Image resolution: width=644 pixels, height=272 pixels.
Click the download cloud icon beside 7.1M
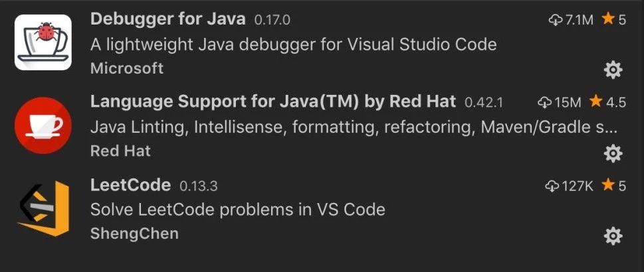tap(556, 21)
